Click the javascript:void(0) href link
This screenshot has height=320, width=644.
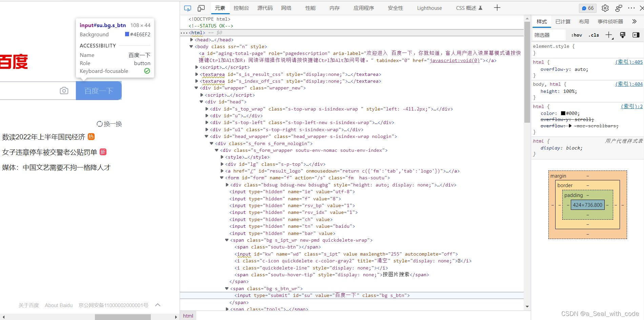455,60
